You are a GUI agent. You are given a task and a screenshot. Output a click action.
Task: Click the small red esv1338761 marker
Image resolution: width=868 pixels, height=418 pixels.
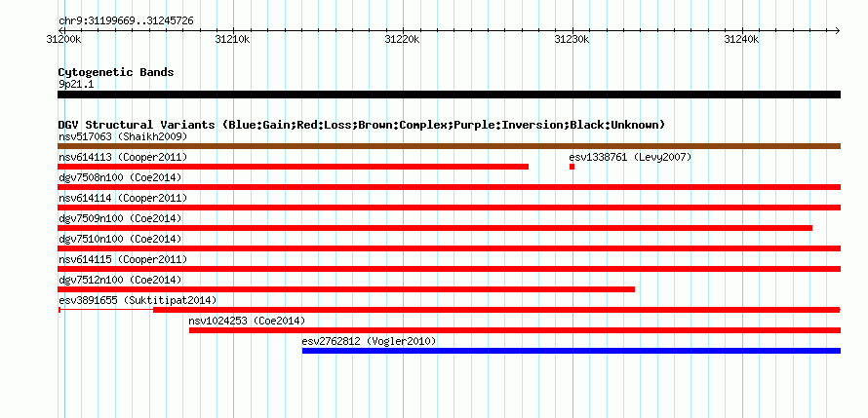572,167
